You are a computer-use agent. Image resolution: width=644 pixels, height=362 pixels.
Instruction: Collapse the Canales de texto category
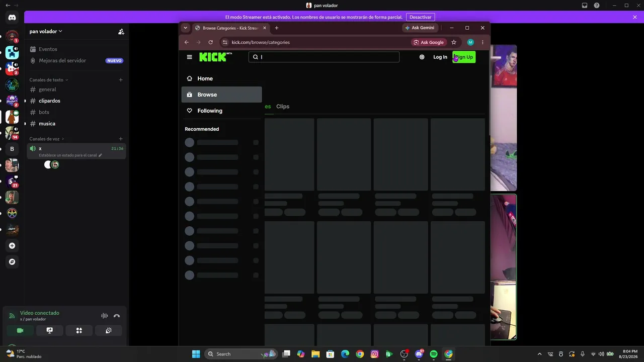coord(49,80)
